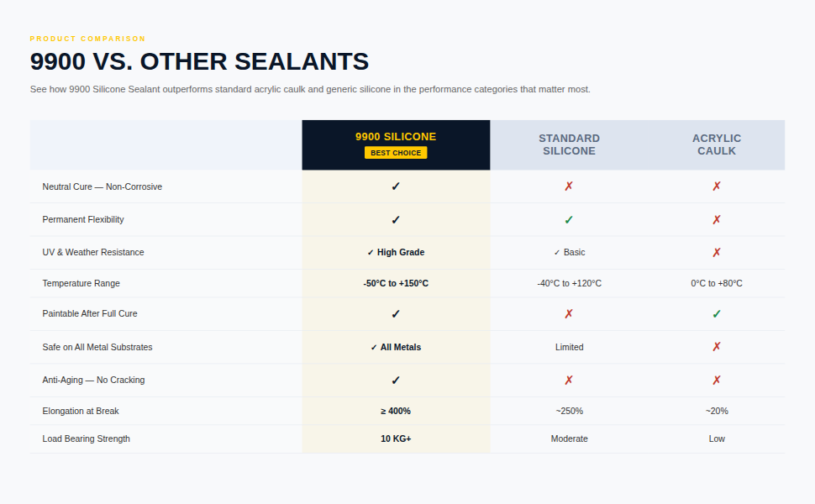The image size is (815, 504).
Task: Click the green check for Acrylic Caulk Paintable row
Action: (716, 314)
